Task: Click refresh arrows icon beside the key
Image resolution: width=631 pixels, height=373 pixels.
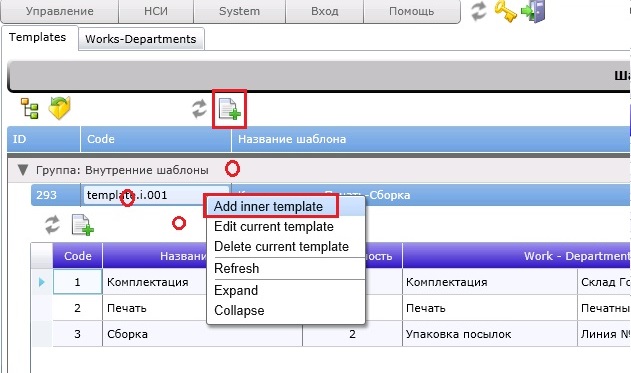Action: coord(479,11)
